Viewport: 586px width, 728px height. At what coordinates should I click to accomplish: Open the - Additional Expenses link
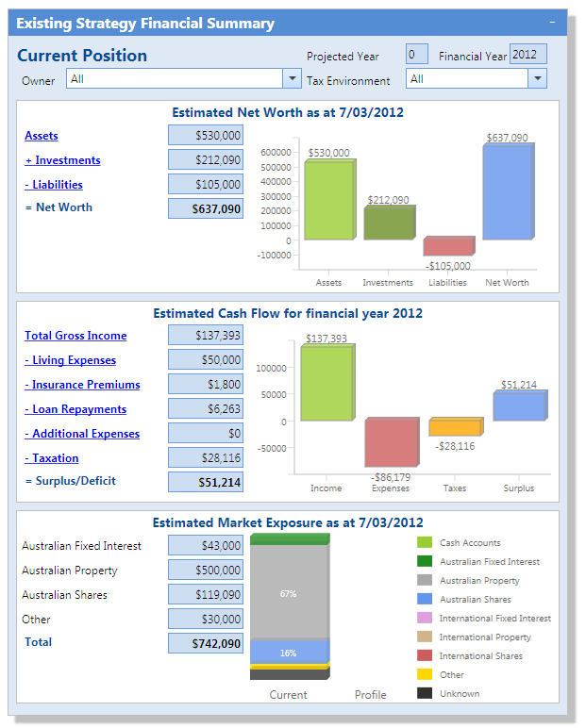[x=82, y=434]
